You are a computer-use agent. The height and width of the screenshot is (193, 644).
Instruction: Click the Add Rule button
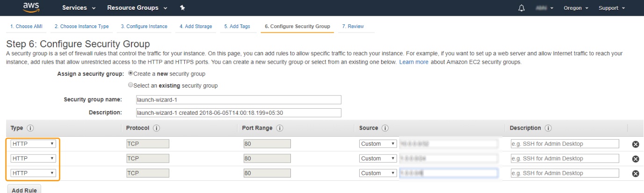click(25, 190)
